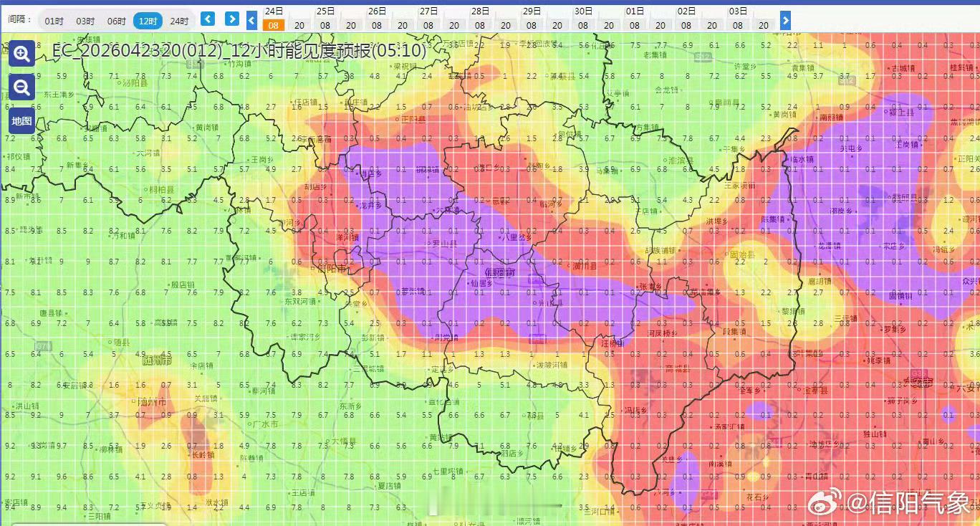This screenshot has height=526, width=980.
Task: Click the highlighted orange 08 slot
Action: point(272,24)
